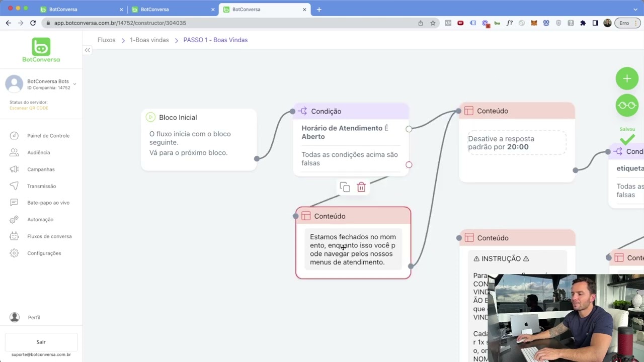644x362 pixels.
Task: Click the Campanhas megaphone icon
Action: pyautogui.click(x=15, y=169)
